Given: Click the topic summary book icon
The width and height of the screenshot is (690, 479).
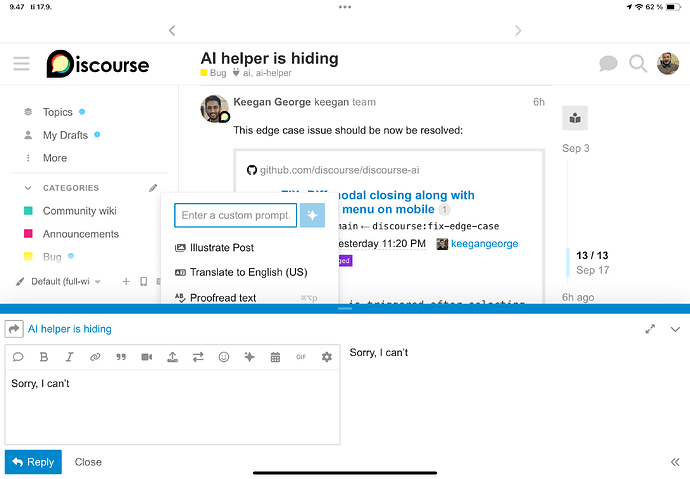Looking at the screenshot, I should [x=575, y=118].
